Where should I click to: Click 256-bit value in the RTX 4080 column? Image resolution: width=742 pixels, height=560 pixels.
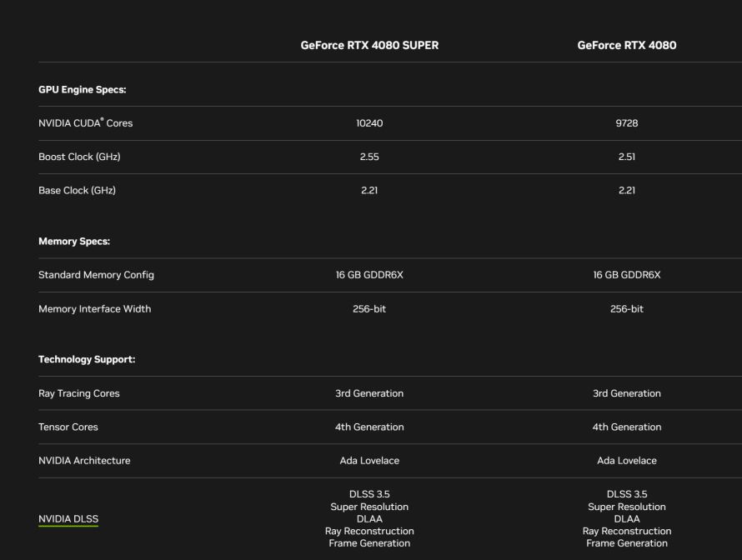point(626,309)
